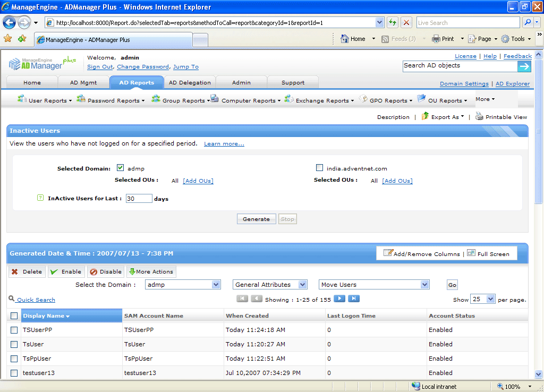
Task: Open the Move Users dropdown
Action: 374,285
